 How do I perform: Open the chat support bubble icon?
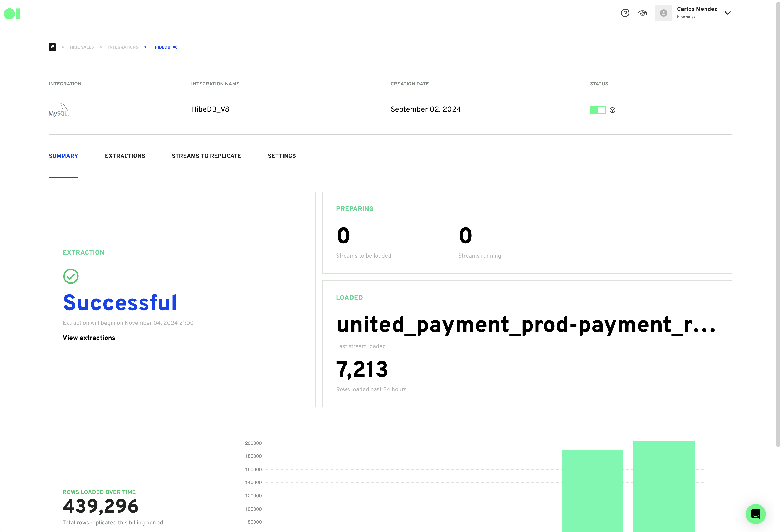tap(756, 514)
